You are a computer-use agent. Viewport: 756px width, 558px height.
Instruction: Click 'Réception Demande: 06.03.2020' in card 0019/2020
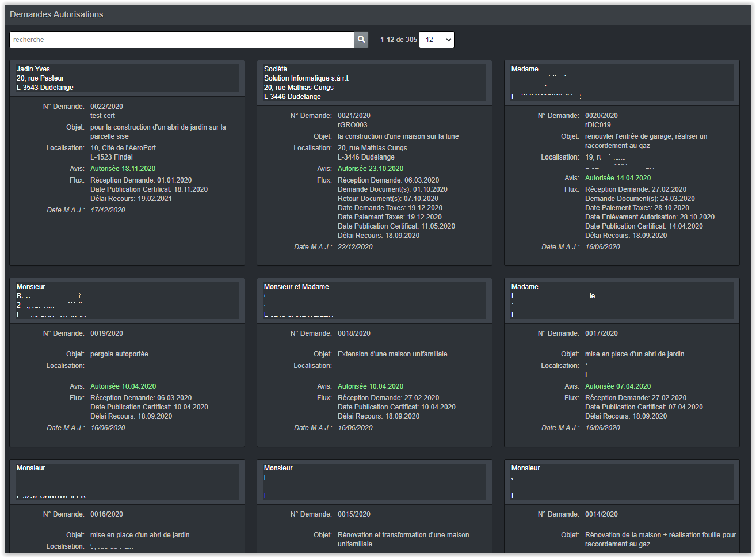[141, 398]
